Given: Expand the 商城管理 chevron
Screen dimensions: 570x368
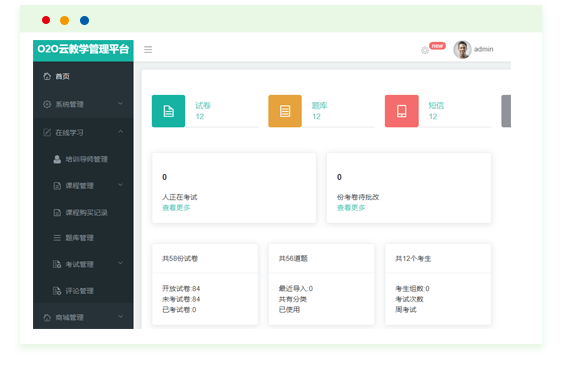Looking at the screenshot, I should click(x=120, y=317).
